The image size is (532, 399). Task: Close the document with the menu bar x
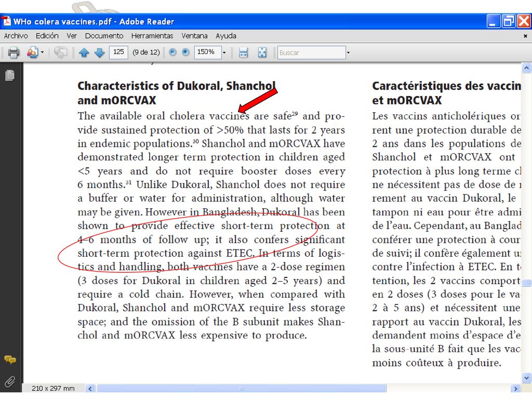point(525,36)
